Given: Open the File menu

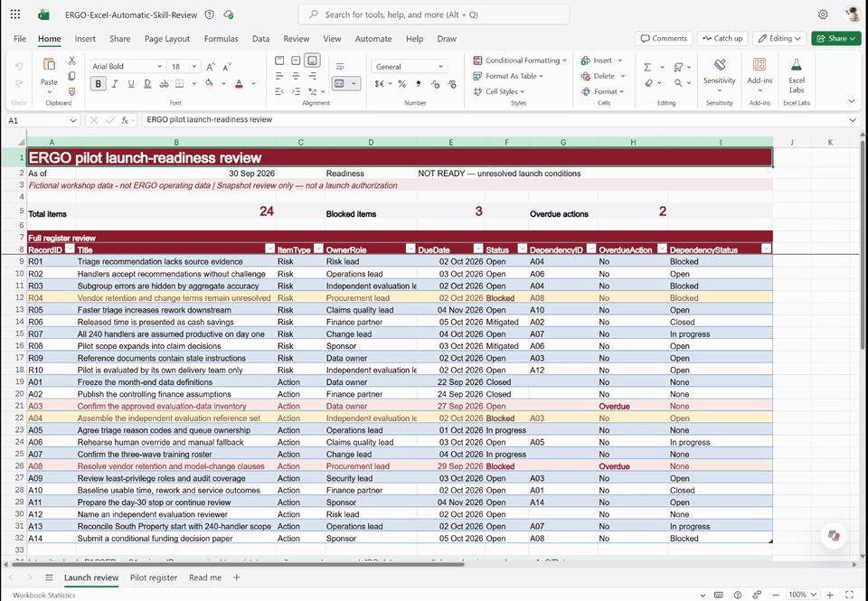Looking at the screenshot, I should pyautogui.click(x=19, y=39).
